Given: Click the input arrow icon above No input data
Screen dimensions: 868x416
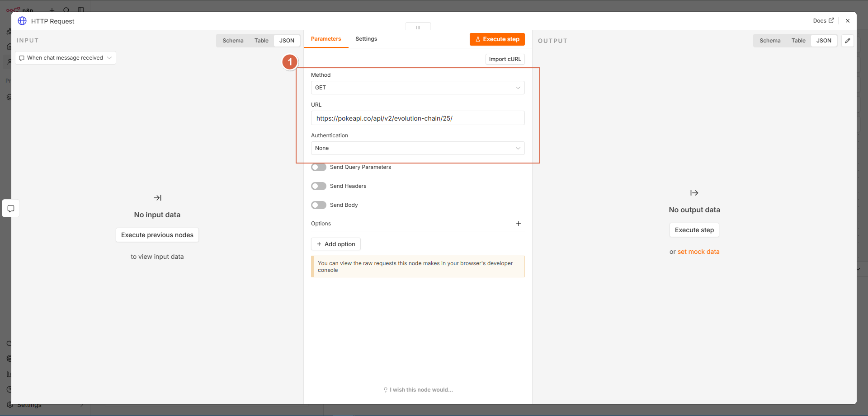Looking at the screenshot, I should point(157,198).
